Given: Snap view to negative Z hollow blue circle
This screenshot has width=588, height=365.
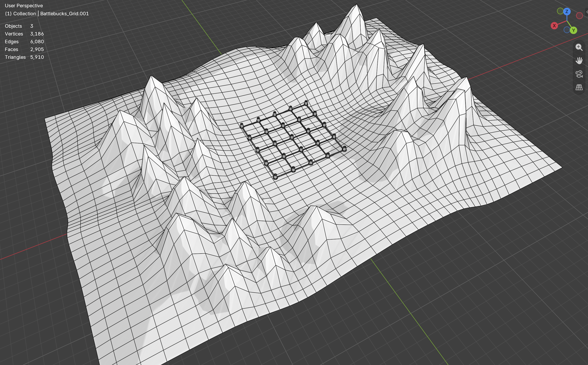Looking at the screenshot, I should (567, 30).
